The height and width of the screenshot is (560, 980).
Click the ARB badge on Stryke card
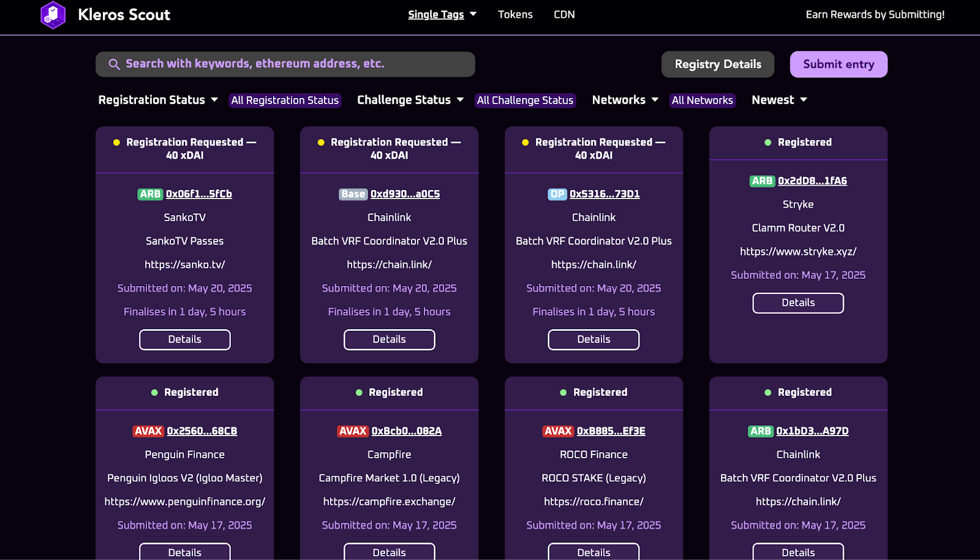(762, 181)
